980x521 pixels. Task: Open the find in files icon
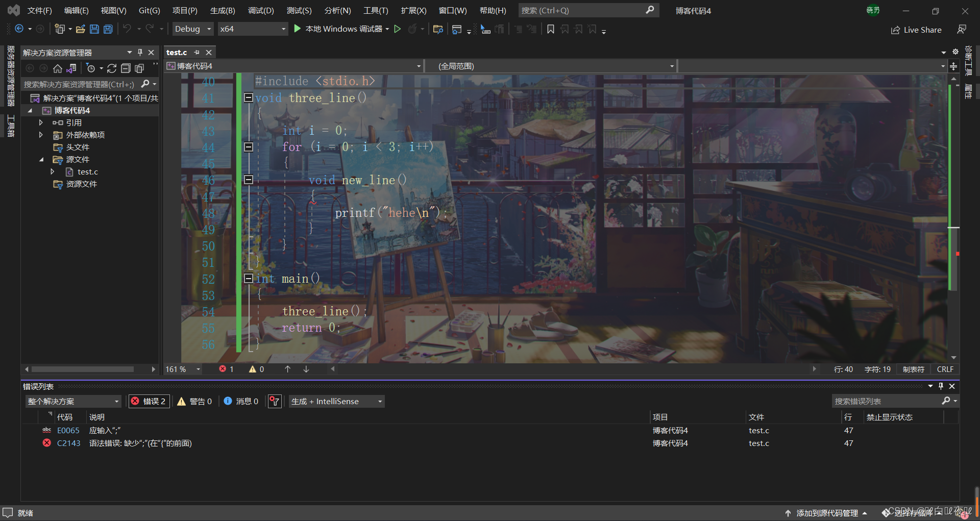438,29
